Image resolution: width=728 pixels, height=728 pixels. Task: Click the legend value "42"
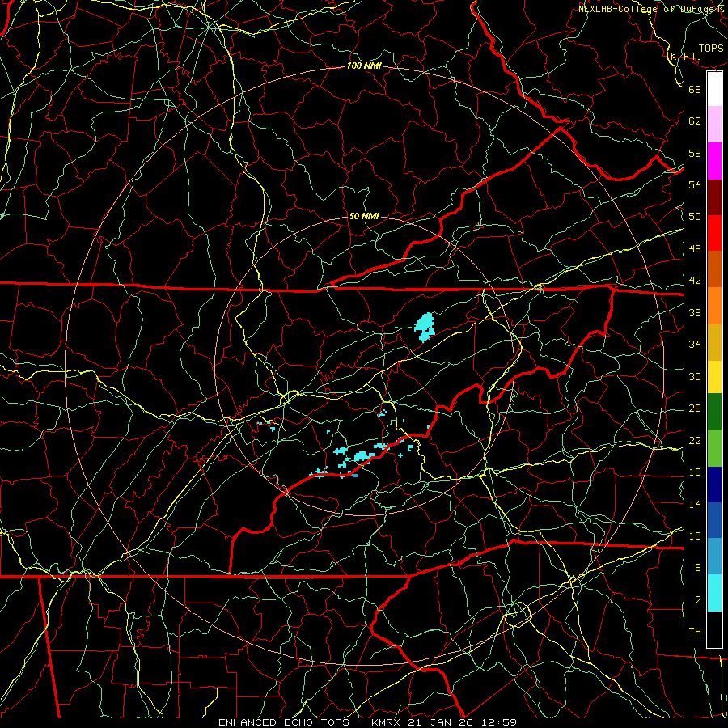click(695, 281)
